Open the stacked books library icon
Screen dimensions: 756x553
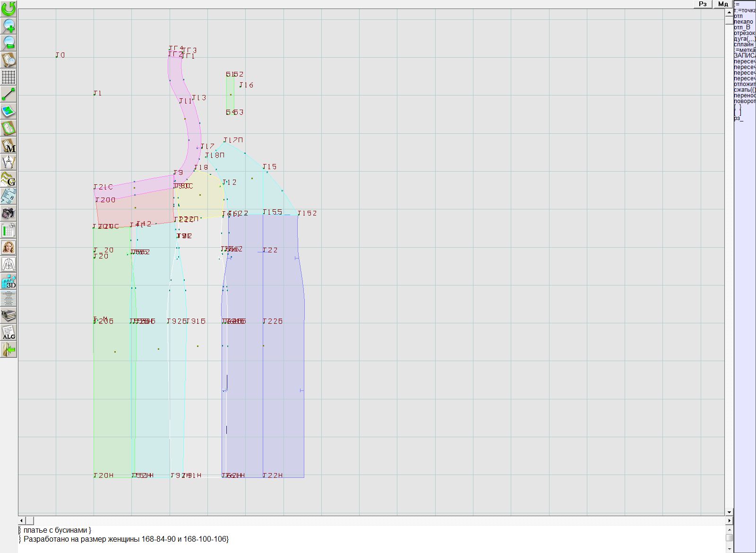[x=9, y=315]
